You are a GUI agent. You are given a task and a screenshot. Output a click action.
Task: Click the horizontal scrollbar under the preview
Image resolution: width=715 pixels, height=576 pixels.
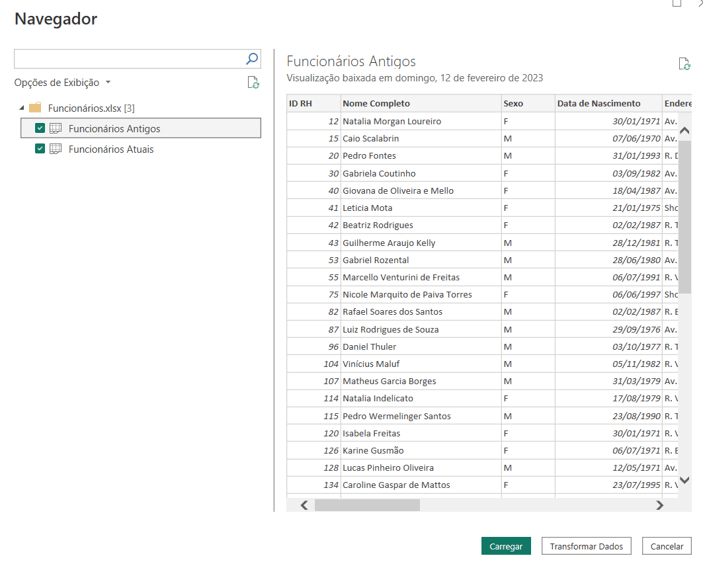(366, 506)
